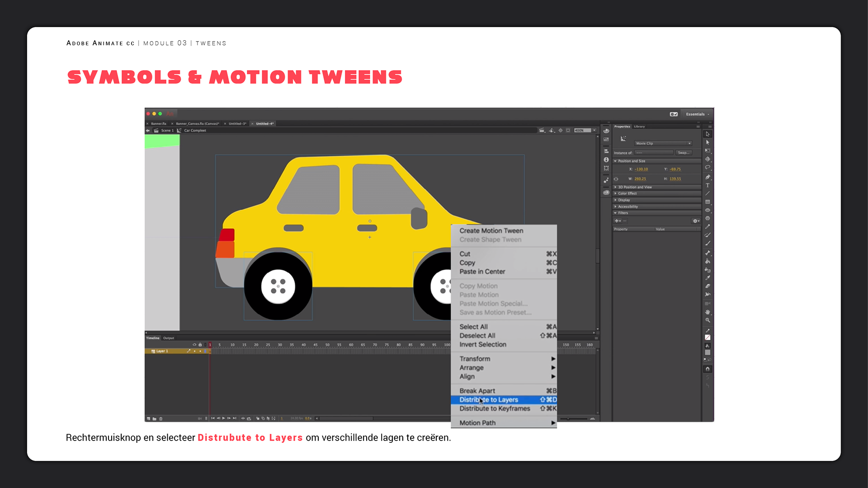Select the Pen tool
The image size is (868, 488).
(708, 177)
